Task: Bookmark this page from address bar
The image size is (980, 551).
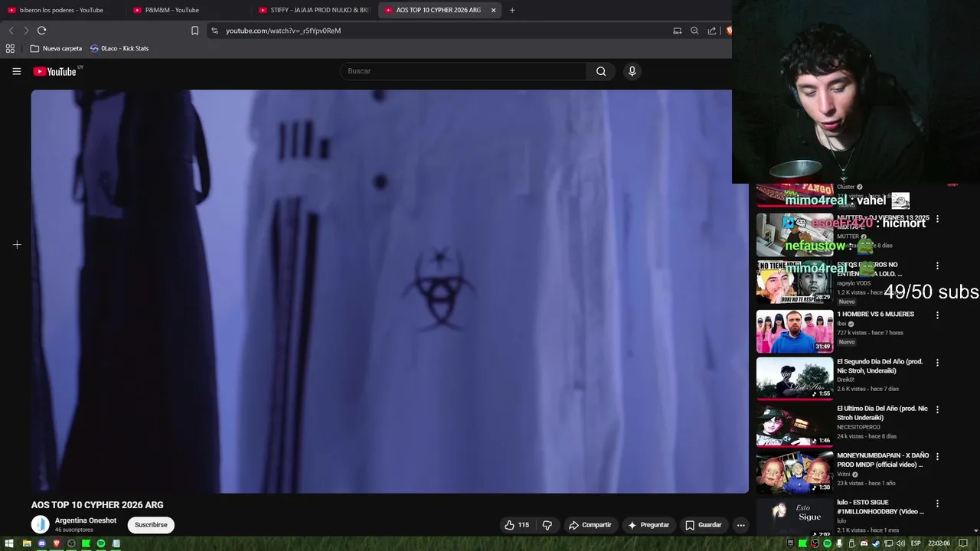Action: [194, 31]
